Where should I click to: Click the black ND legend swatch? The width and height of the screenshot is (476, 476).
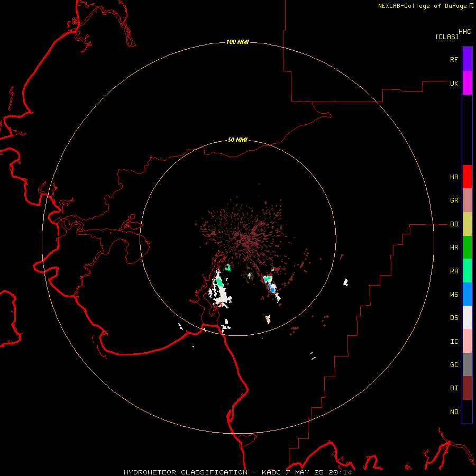coord(467,411)
